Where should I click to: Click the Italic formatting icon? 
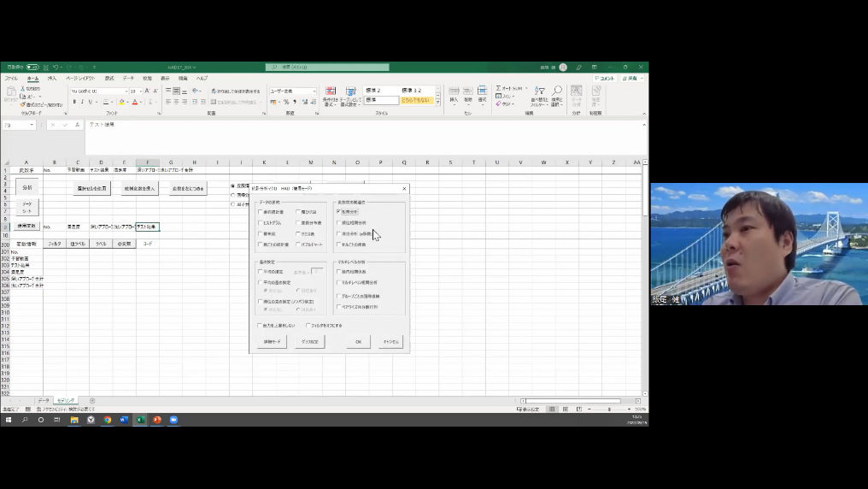point(83,102)
